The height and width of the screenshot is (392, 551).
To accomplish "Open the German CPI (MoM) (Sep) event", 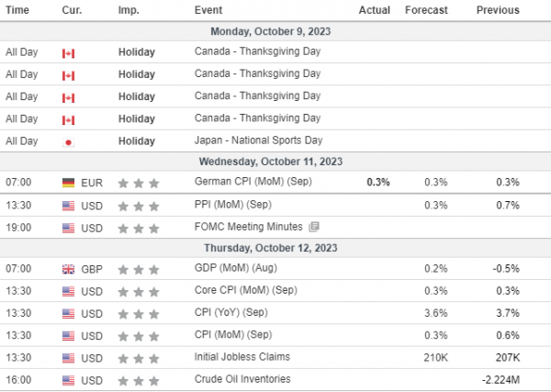I will 253,182.
